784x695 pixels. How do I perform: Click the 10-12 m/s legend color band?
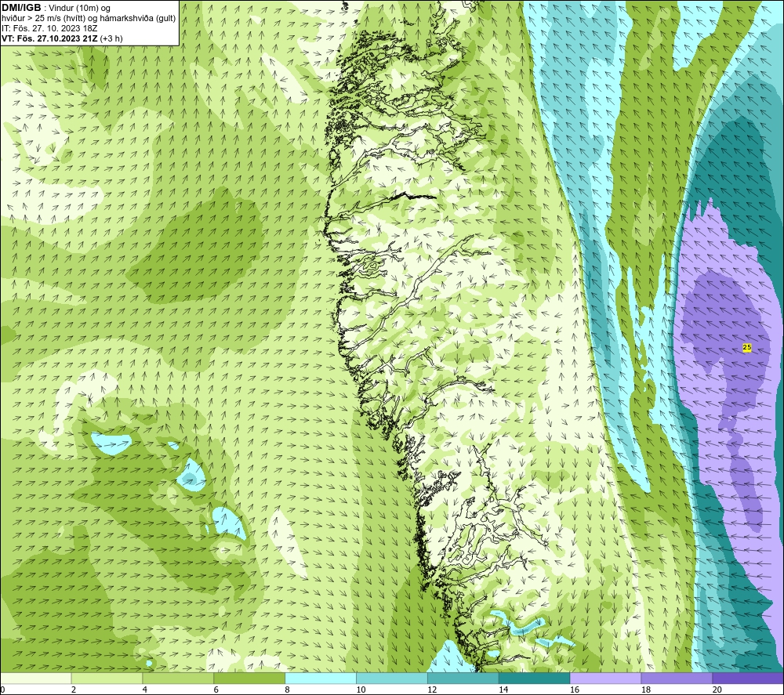coord(391,678)
